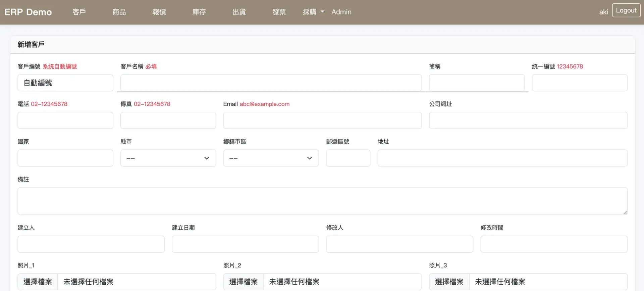This screenshot has height=291, width=644.
Task: Click the 新增客戶 heading text
Action: pyautogui.click(x=31, y=45)
